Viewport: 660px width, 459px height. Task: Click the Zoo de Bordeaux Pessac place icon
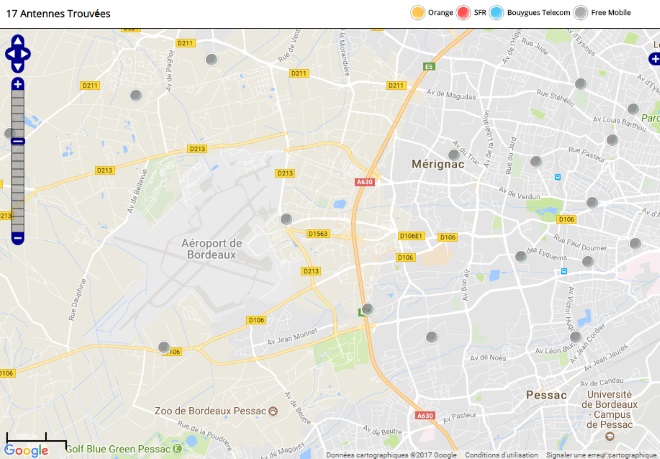tap(273, 411)
